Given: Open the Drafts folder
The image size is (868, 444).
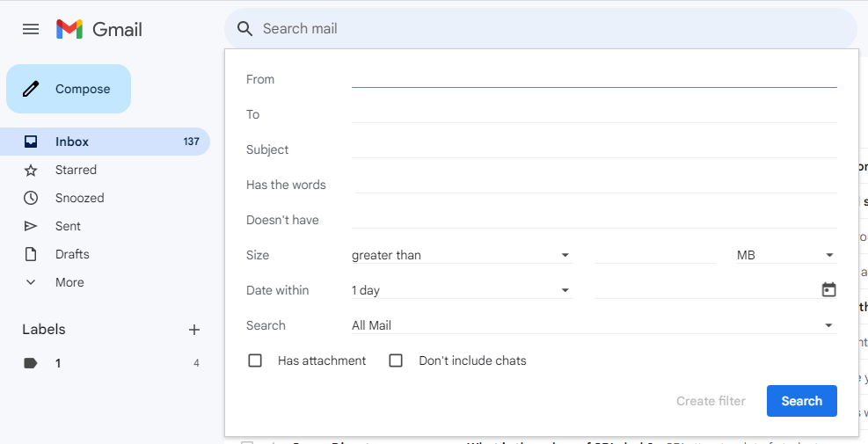Looking at the screenshot, I should point(72,254).
